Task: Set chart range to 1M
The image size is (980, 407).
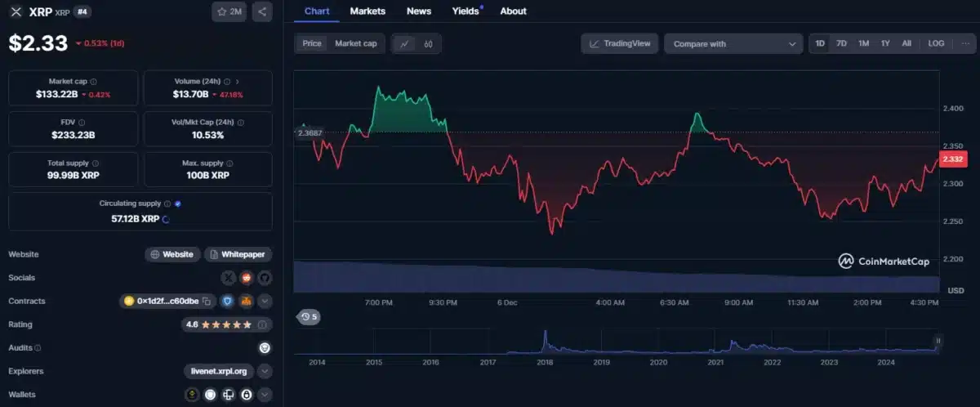Action: click(863, 43)
